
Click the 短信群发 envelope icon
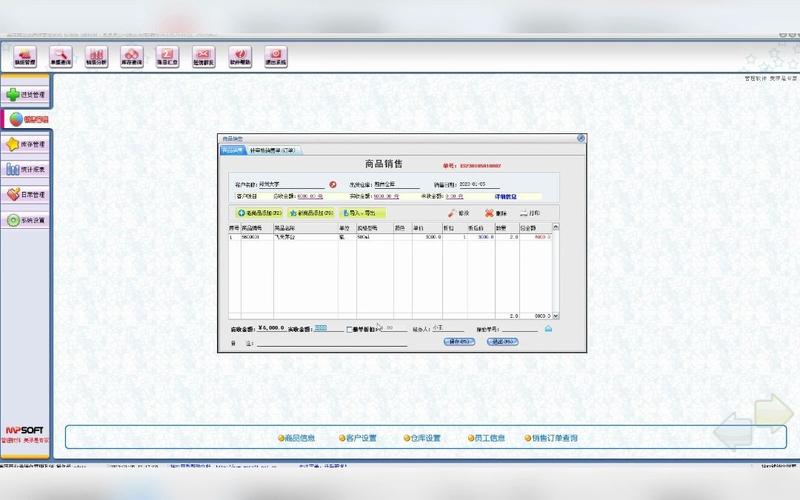[x=203, y=56]
